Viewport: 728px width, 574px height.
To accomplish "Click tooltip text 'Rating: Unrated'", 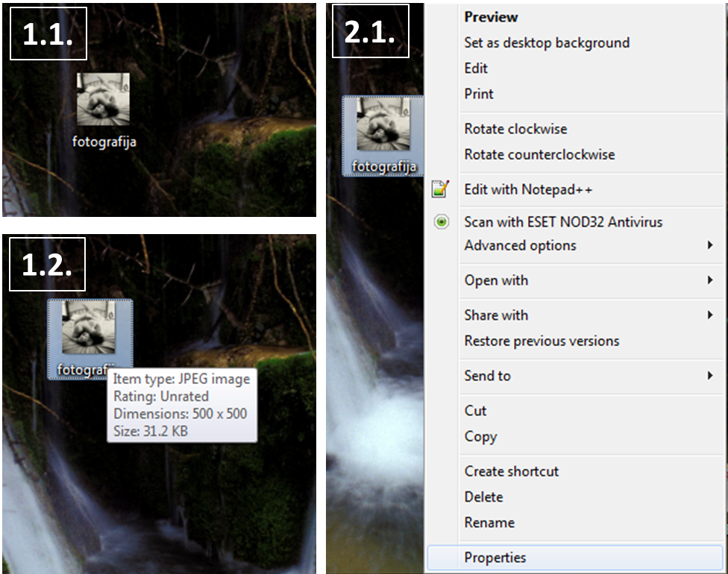I will pyautogui.click(x=160, y=397).
